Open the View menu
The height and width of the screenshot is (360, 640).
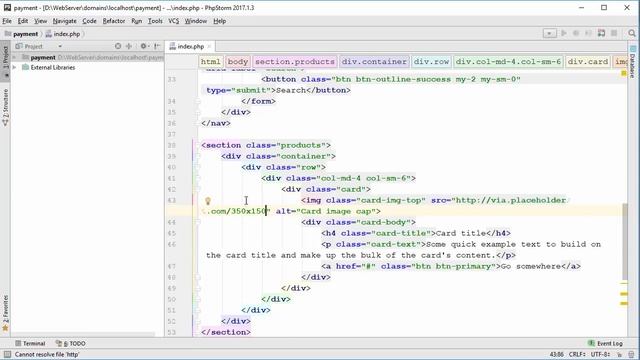pos(40,21)
